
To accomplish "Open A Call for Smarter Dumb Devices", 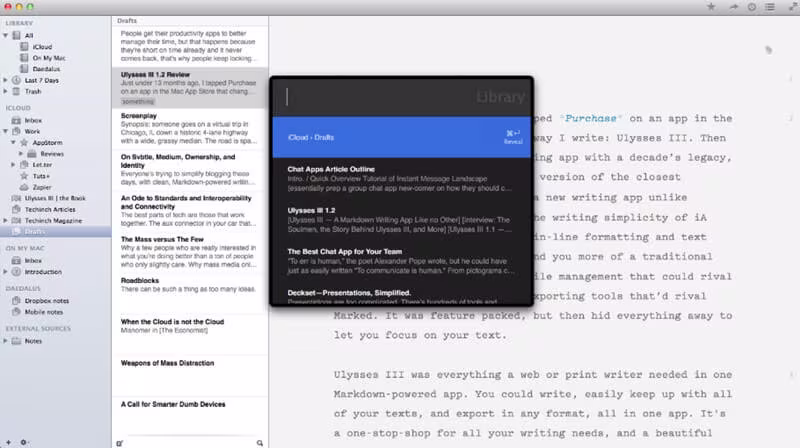I will pos(190,417).
